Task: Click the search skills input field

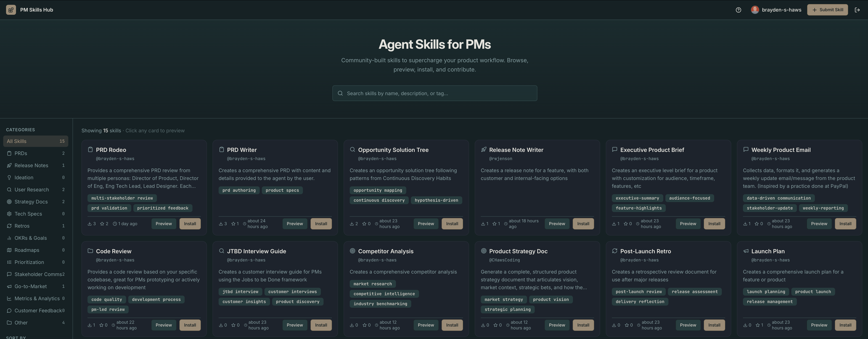Action: click(434, 93)
